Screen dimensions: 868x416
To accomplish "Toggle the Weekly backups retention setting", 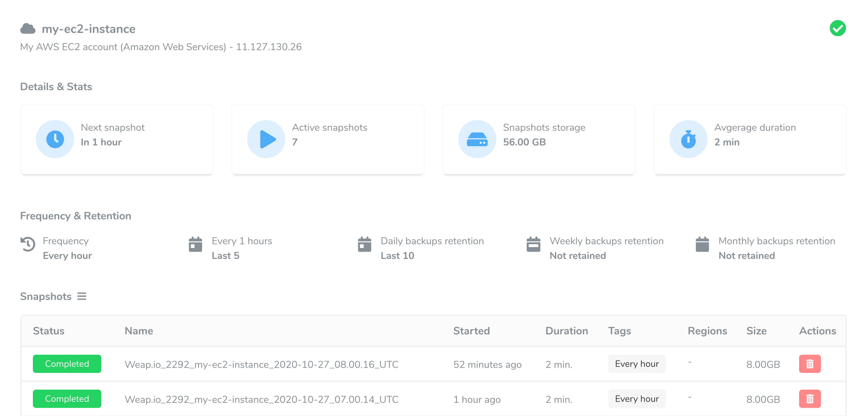I will [606, 248].
